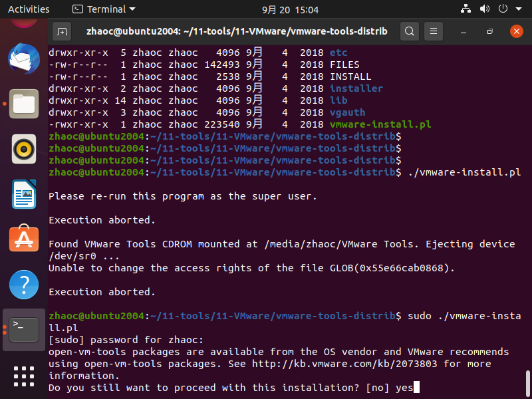The width and height of the screenshot is (532, 399).
Task: Click the file size value 2538
Action: [x=228, y=76]
